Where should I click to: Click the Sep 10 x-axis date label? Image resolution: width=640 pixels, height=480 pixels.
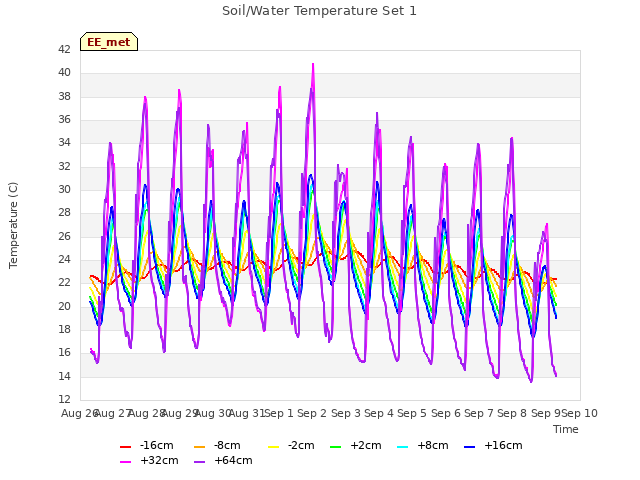[x=580, y=413]
